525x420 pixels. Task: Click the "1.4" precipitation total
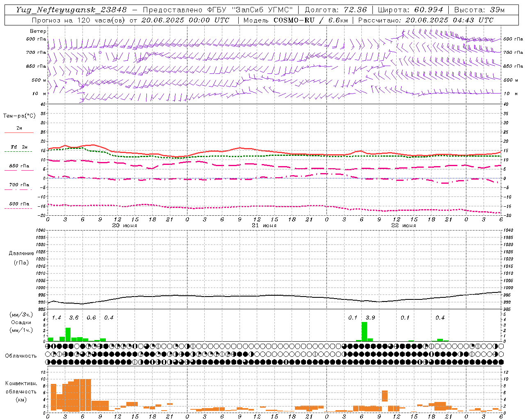click(57, 318)
